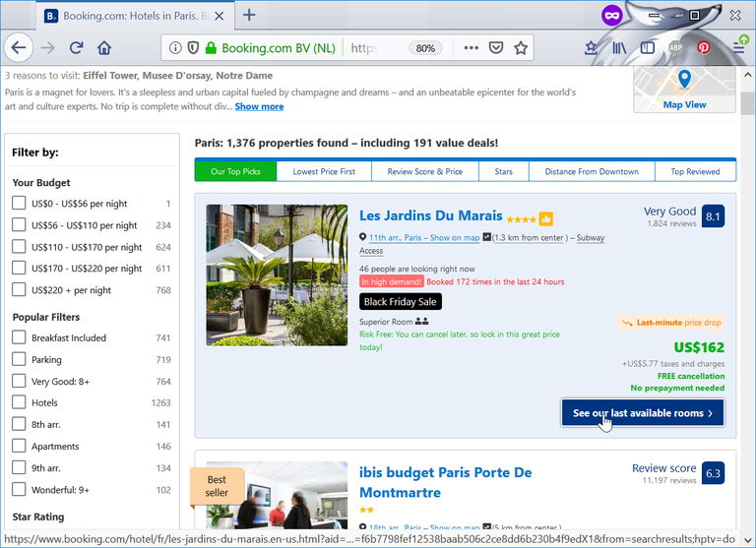Select the Our Top Picks sort tab
Screen dimensions: 756x548
tap(235, 171)
